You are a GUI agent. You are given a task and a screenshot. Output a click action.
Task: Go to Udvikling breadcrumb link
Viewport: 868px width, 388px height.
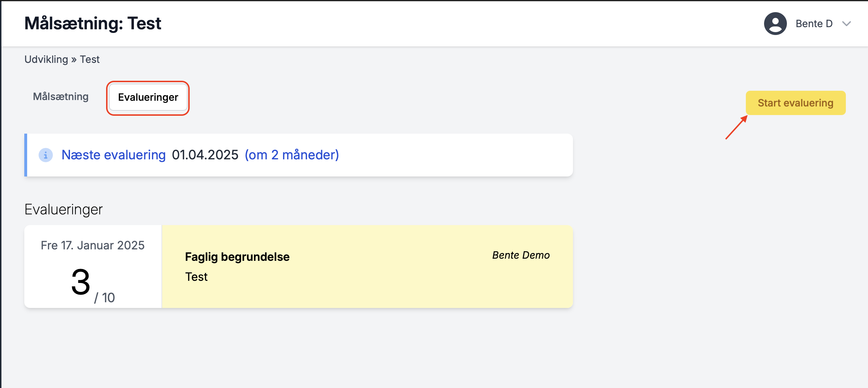(x=46, y=59)
